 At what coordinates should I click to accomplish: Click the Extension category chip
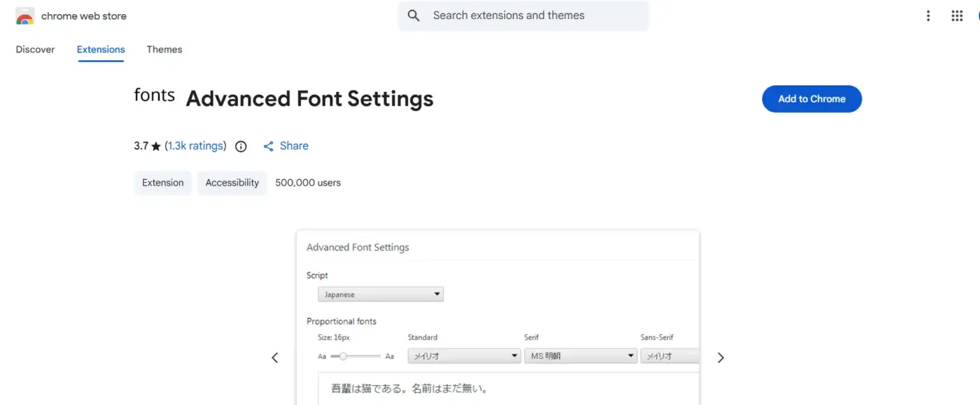[x=162, y=183]
